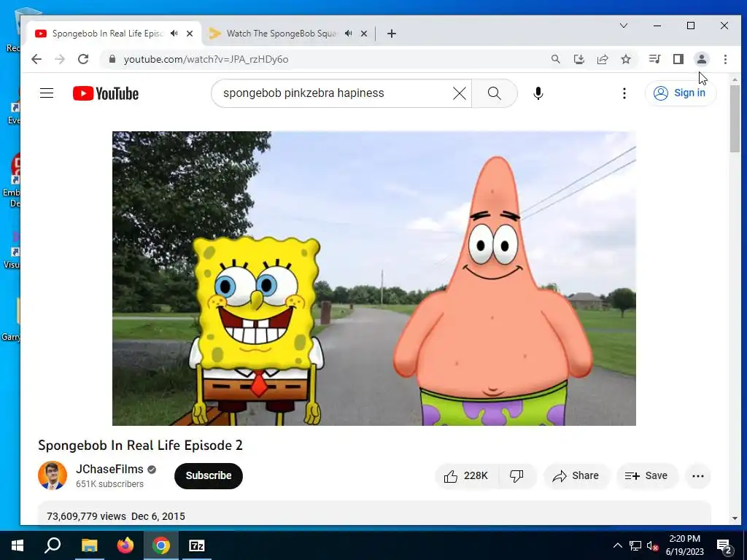747x560 pixels.
Task: Go forward in browser history
Action: tap(60, 59)
